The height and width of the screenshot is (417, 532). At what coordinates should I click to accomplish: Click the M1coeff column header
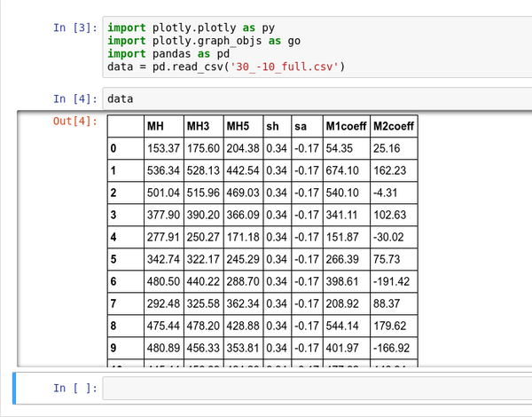(x=347, y=126)
